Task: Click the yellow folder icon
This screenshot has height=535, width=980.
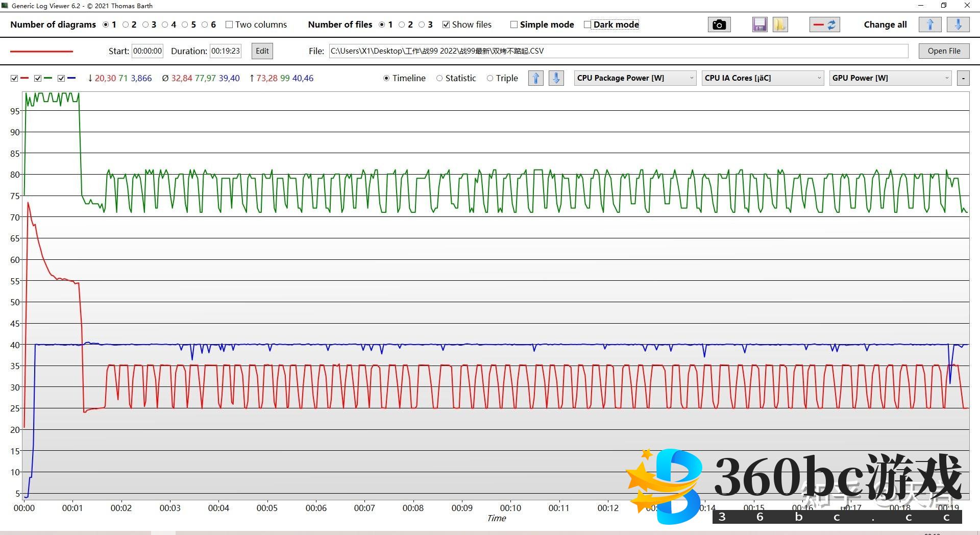Action: click(780, 25)
